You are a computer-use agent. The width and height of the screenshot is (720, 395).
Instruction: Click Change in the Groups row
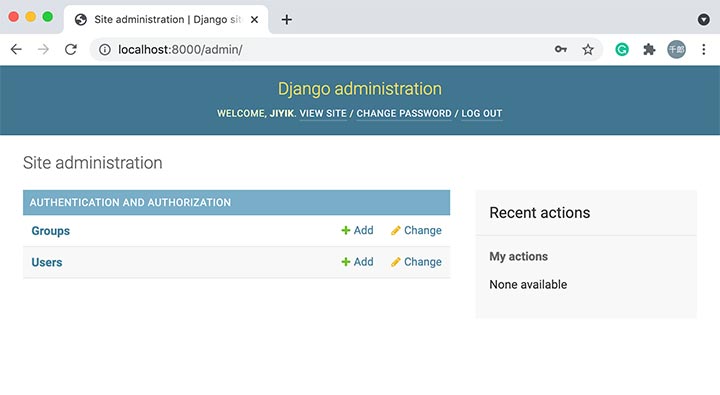416,230
